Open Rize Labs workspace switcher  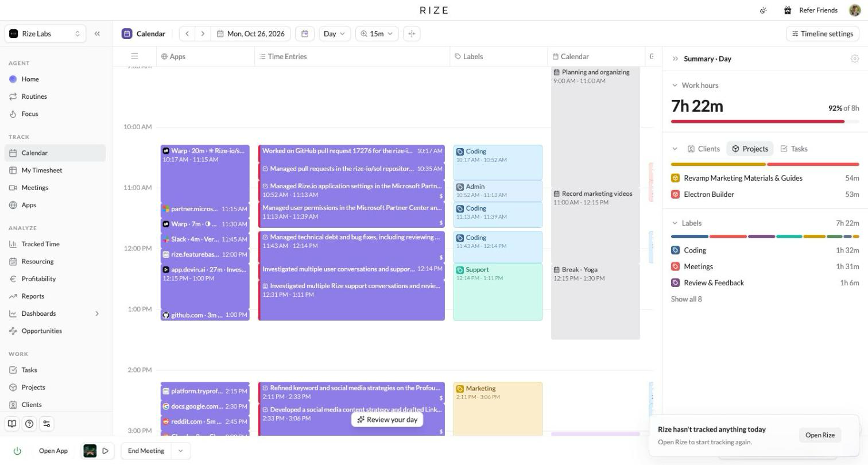pos(45,34)
